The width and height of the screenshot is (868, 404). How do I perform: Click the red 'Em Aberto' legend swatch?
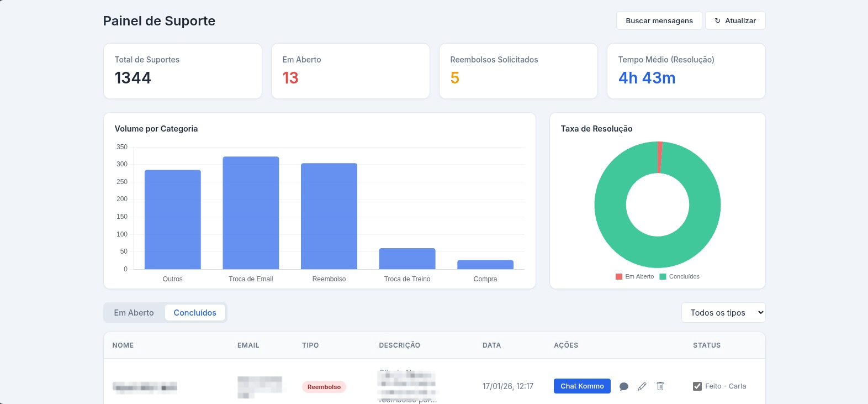coord(619,276)
